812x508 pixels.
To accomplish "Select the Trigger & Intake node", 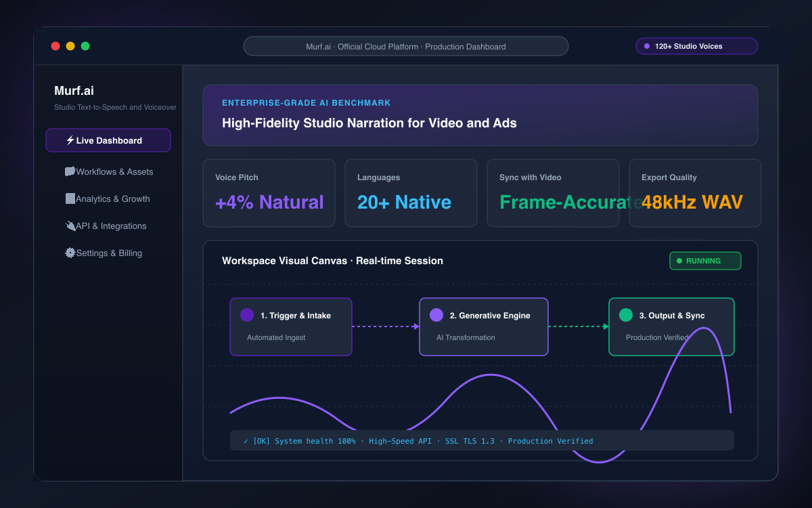I will point(291,326).
